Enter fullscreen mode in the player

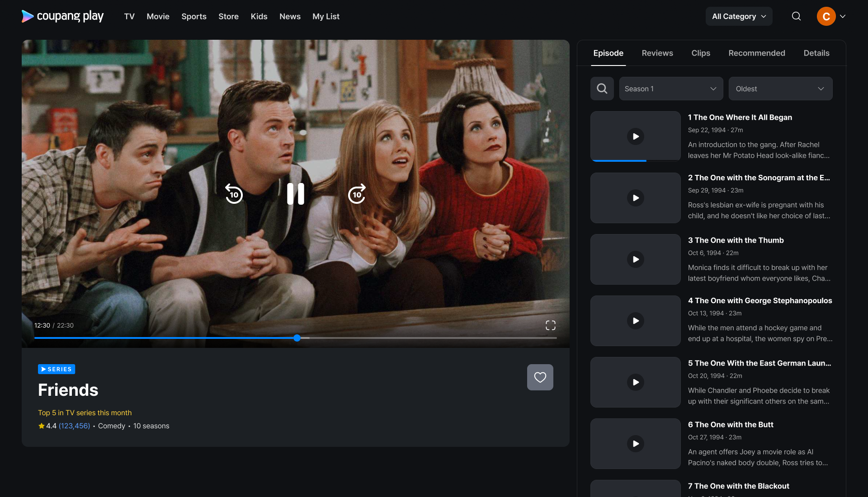point(550,325)
